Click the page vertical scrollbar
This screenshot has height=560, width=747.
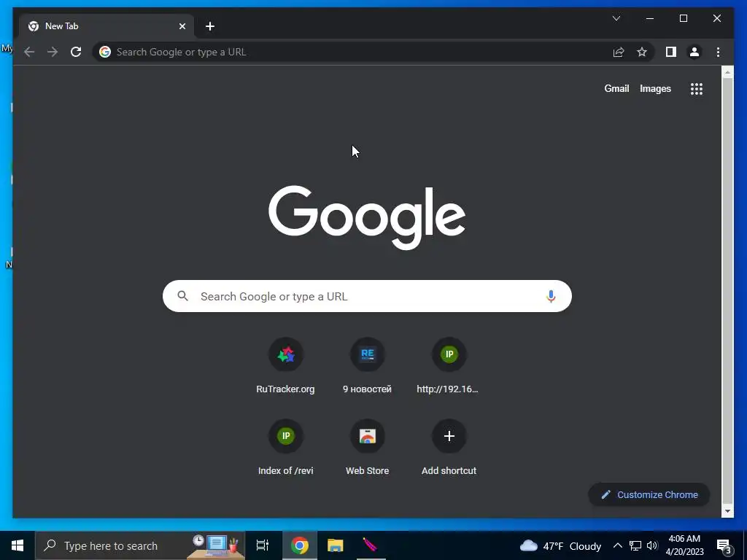(727, 290)
